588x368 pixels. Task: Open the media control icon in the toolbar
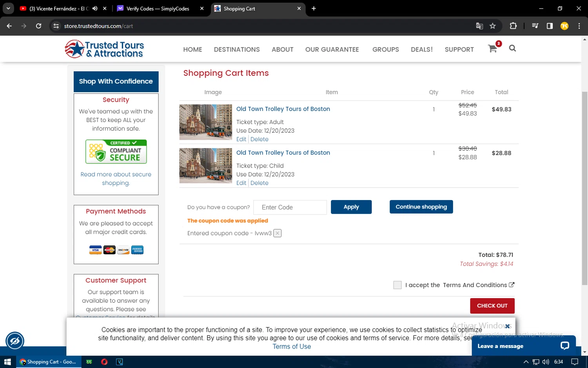coord(535,26)
